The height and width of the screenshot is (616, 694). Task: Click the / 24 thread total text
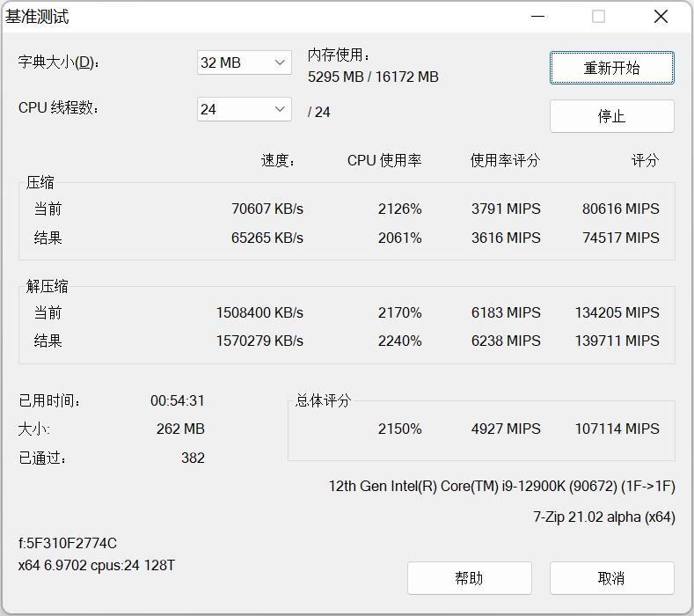click(x=319, y=112)
